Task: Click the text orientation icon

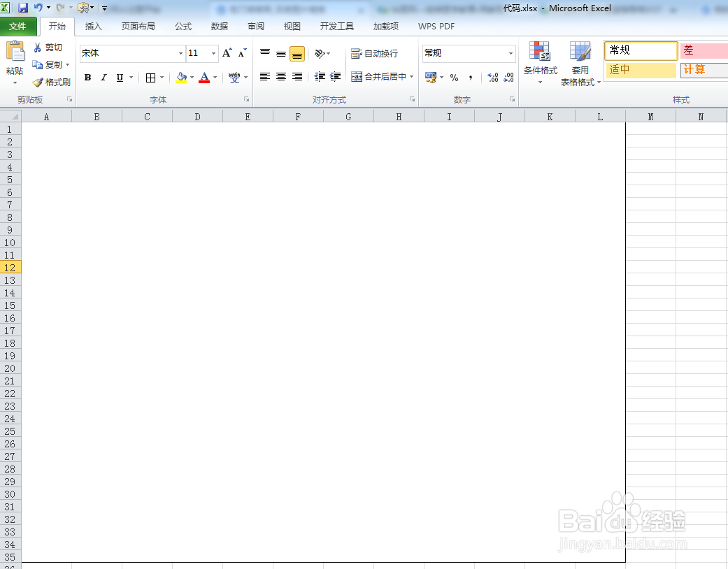Action: click(320, 53)
